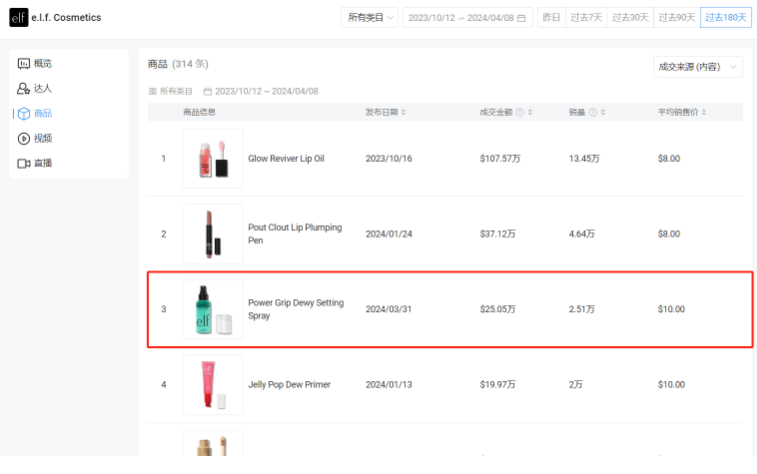Viewport: 757px width, 474px height.
Task: Open the 视频 videos play icon
Action: coord(24,139)
